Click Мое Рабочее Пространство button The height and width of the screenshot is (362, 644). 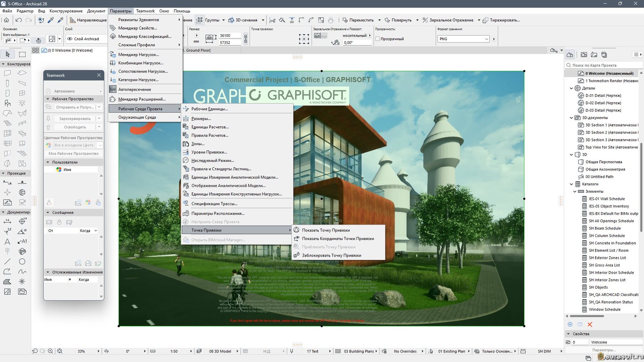74,154
